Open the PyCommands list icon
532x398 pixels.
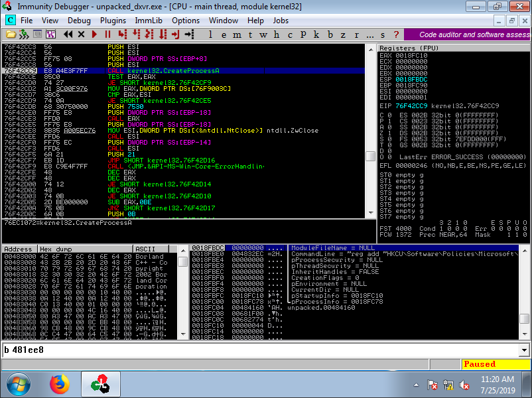pos(37,34)
